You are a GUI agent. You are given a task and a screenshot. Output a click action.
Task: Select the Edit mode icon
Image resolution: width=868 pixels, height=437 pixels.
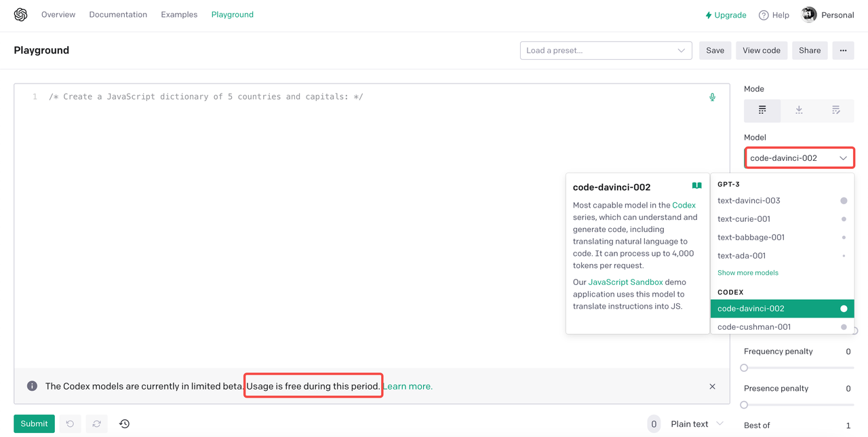[x=835, y=110]
